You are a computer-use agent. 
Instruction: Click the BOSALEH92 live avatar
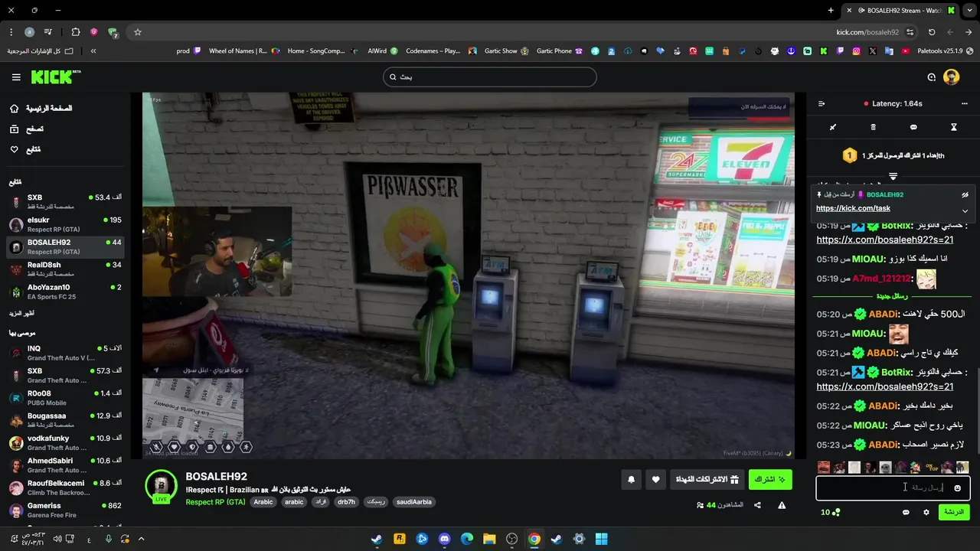[x=161, y=486]
